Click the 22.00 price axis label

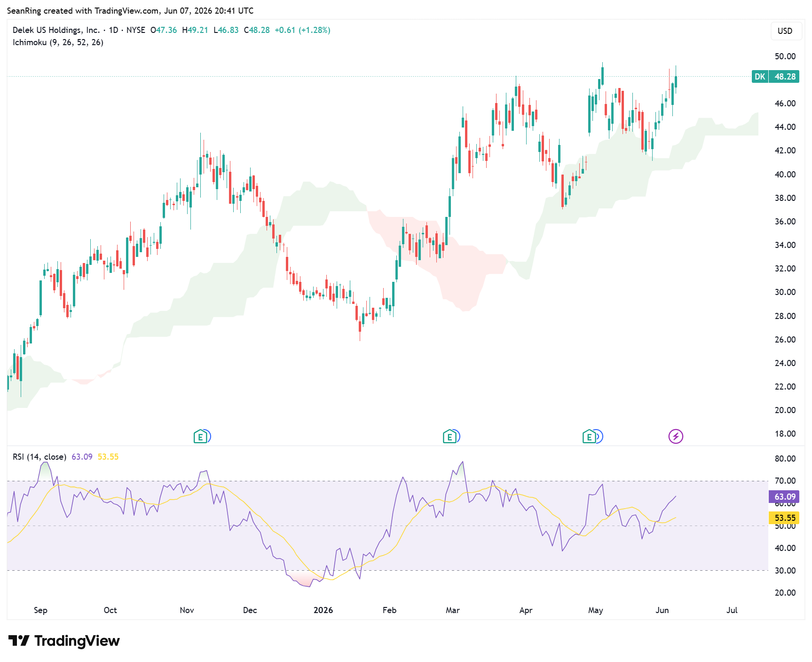coord(785,387)
